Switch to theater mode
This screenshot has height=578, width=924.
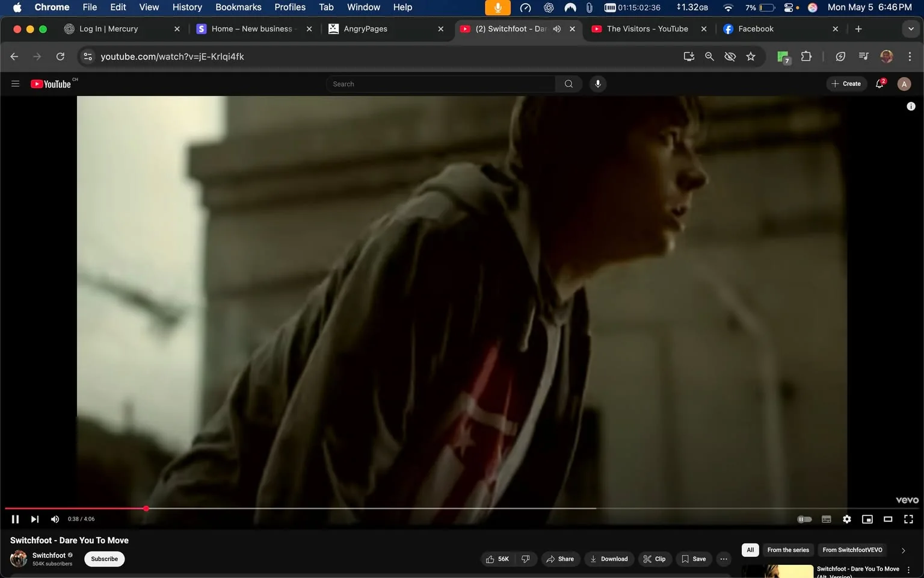coord(888,519)
